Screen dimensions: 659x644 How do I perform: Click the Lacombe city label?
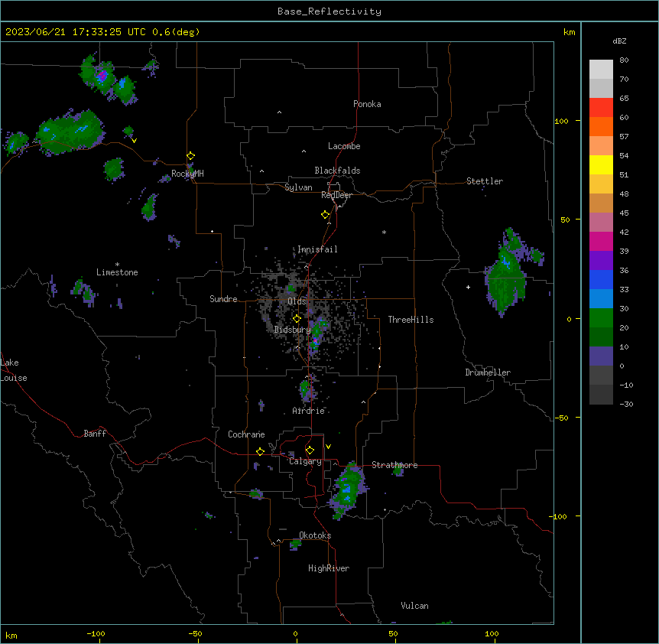tap(344, 146)
